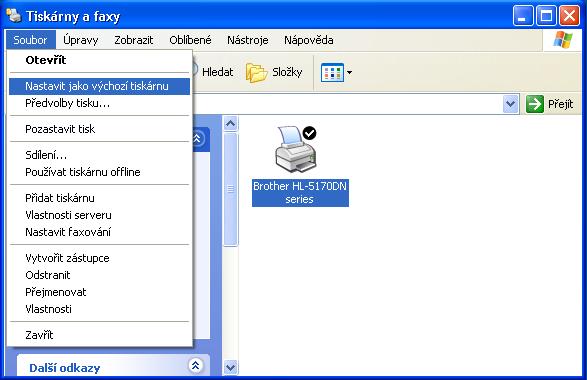Open the Úpravy menu
Viewport: 587px width, 380px height.
pyautogui.click(x=80, y=40)
